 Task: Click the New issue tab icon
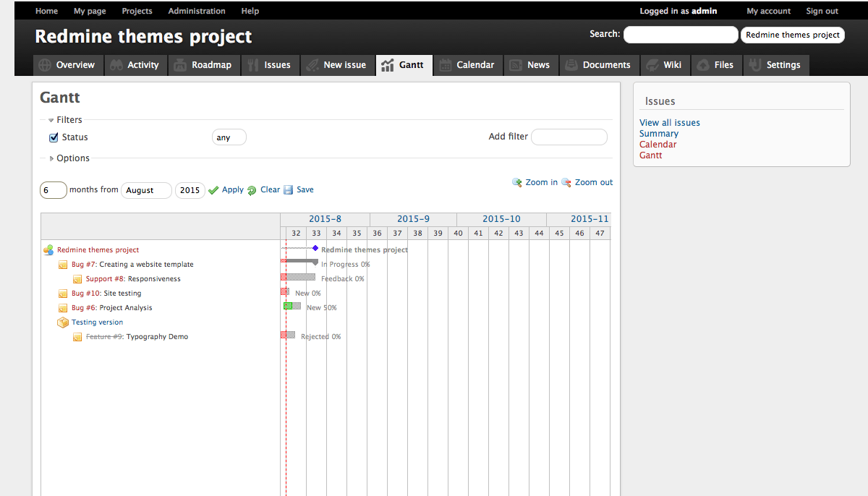point(312,65)
